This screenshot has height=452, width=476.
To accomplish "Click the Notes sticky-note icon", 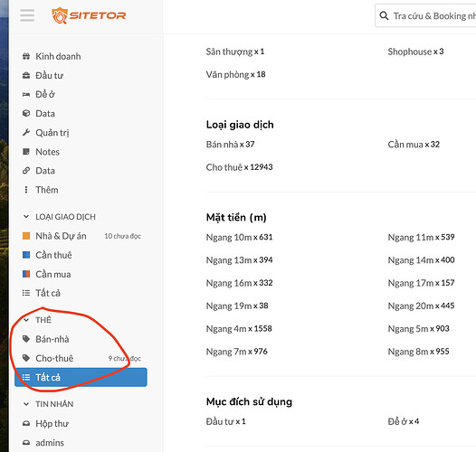I will [x=26, y=151].
